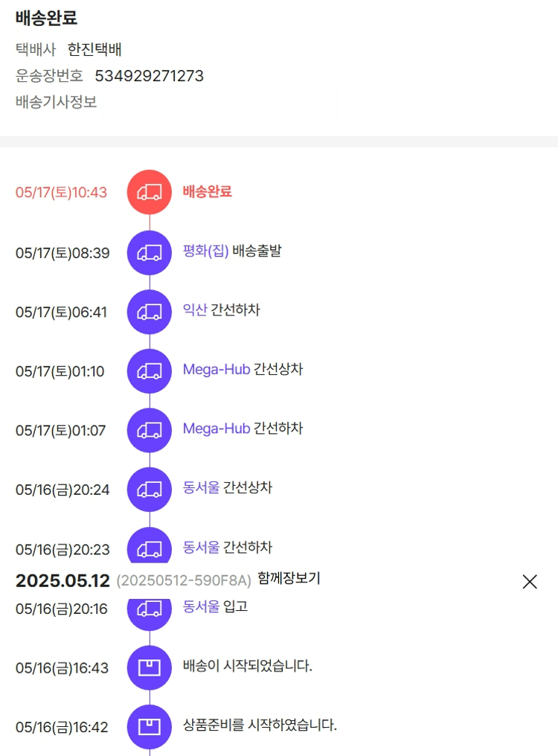Click truck icon for 평화(집) 배송출발
Screen dimensions: 558x756
150,253
